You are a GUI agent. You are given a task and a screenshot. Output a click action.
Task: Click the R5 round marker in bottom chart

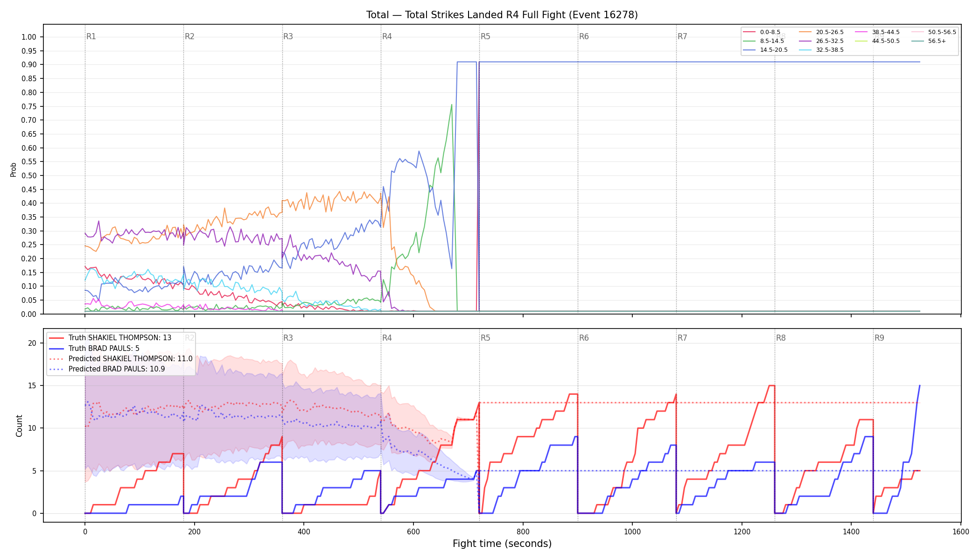coord(485,338)
